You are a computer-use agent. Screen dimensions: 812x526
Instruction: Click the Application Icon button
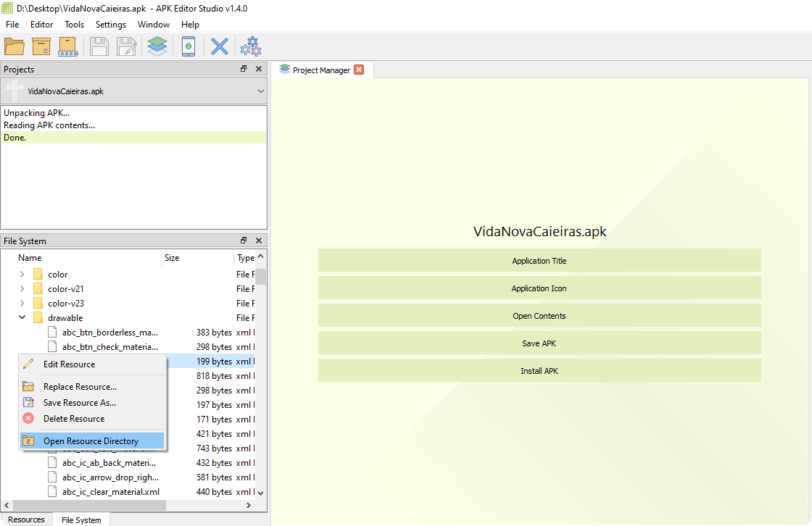(539, 288)
